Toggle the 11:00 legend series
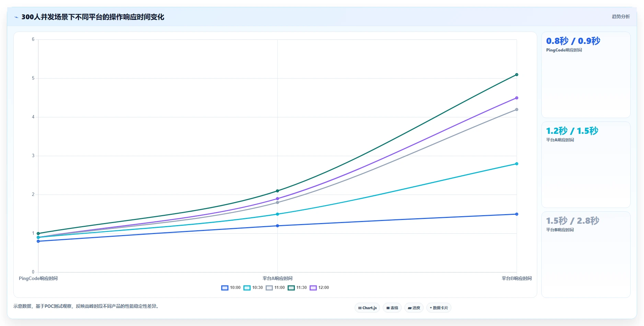 pos(275,288)
